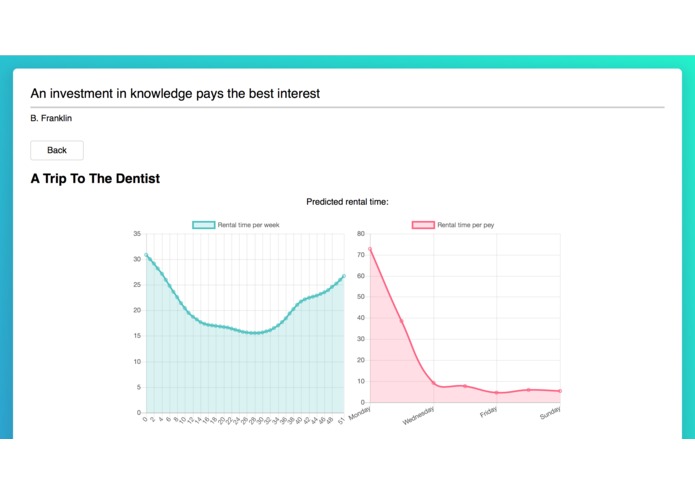Click the 'Rental time per week' legend label
The image size is (695, 494).
(x=248, y=225)
